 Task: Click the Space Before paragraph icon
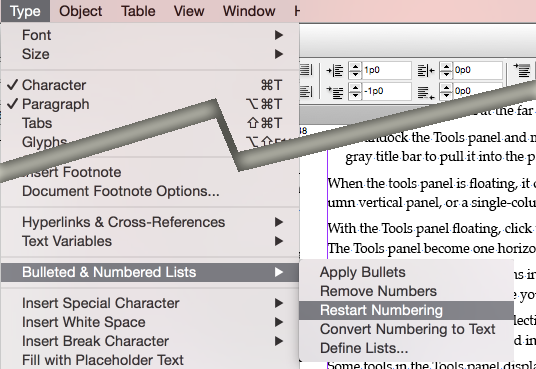pyautogui.click(x=522, y=70)
